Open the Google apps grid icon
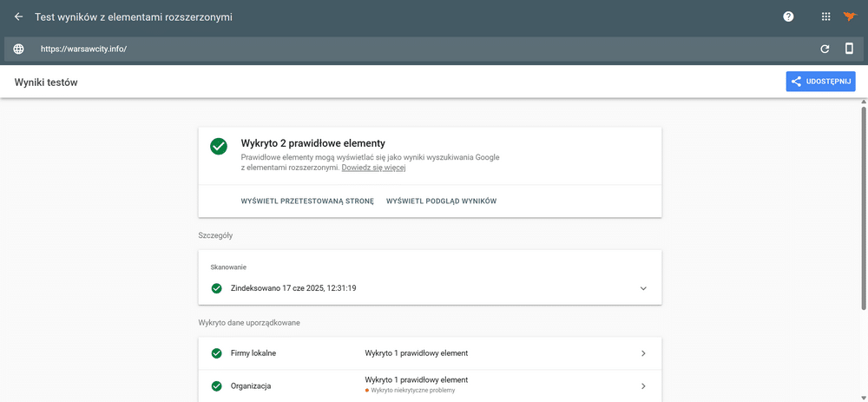This screenshot has height=402, width=868. 826,16
